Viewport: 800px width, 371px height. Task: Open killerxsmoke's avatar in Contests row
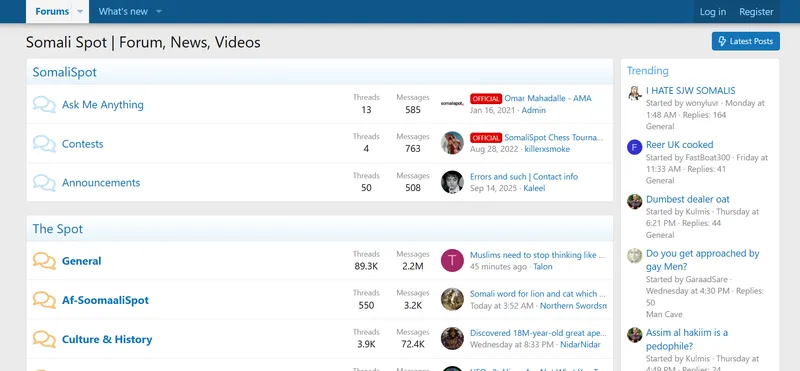[452, 143]
